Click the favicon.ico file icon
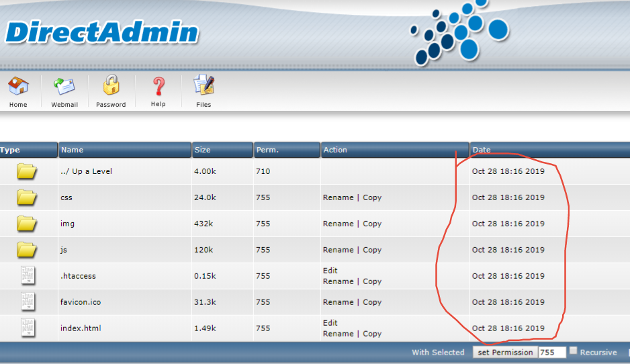 tap(28, 302)
